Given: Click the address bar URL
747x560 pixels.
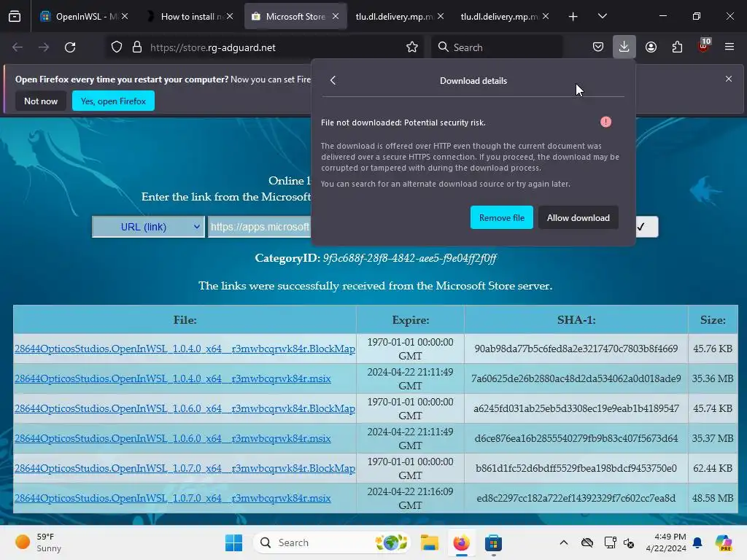Looking at the screenshot, I should tap(212, 47).
